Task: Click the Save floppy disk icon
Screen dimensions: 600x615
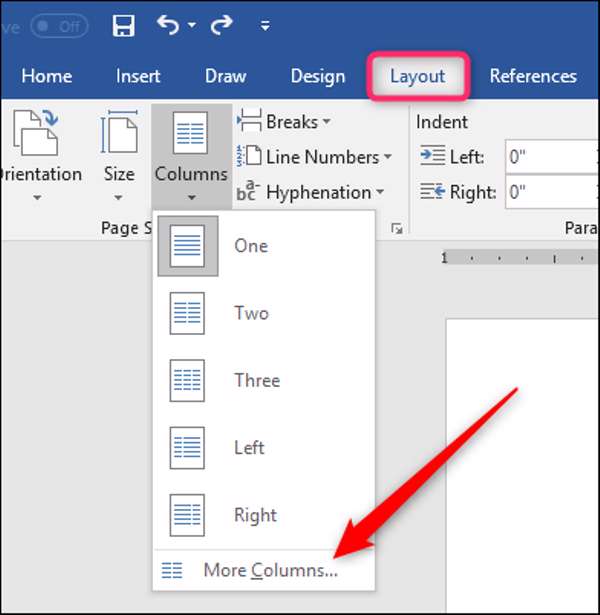Action: pos(124,26)
